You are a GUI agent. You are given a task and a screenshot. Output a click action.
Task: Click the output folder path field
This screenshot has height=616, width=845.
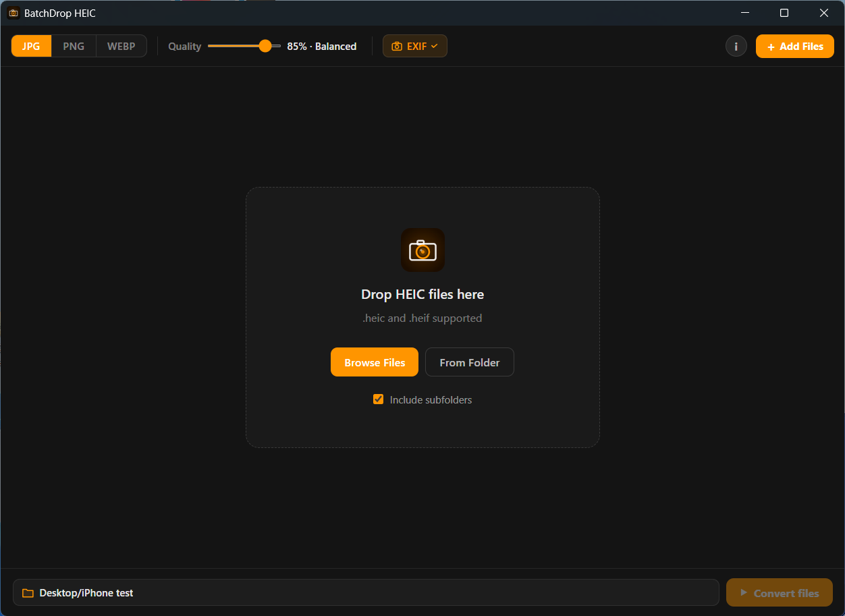(366, 592)
